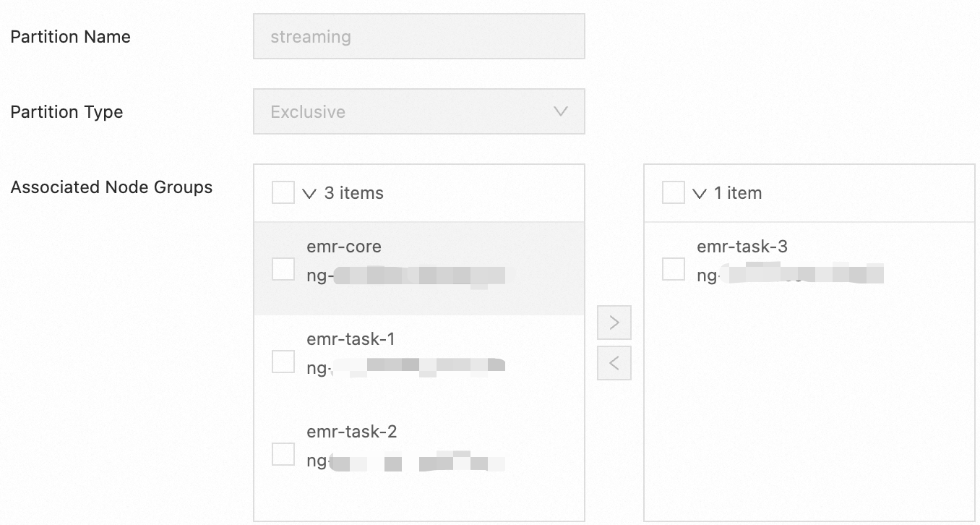Check the emr-core node group checkbox
980x525 pixels.
(x=283, y=269)
